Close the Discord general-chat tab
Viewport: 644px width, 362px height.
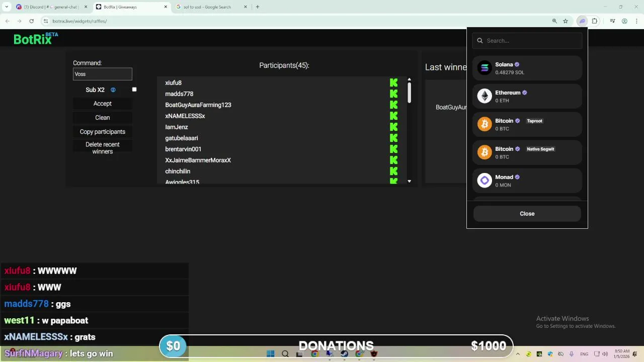(86, 7)
